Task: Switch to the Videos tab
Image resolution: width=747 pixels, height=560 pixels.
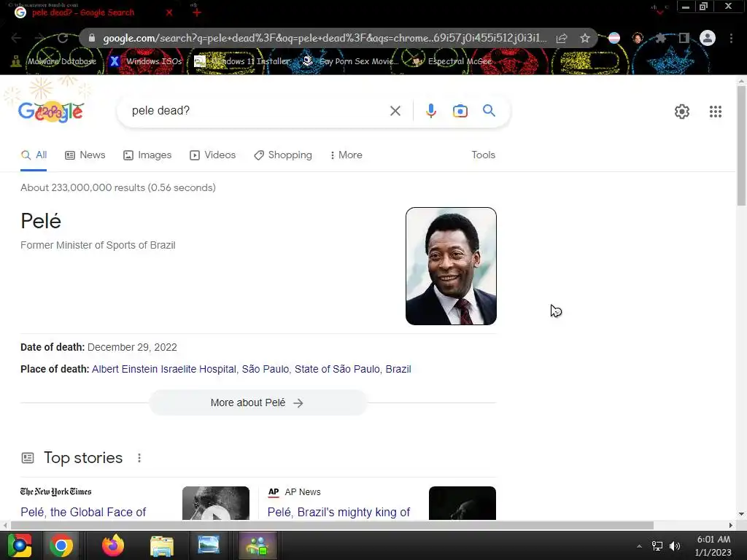Action: [x=212, y=155]
